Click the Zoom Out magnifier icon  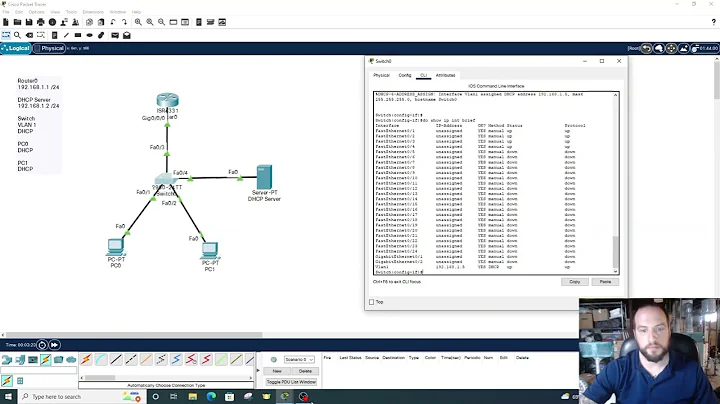[162, 22]
